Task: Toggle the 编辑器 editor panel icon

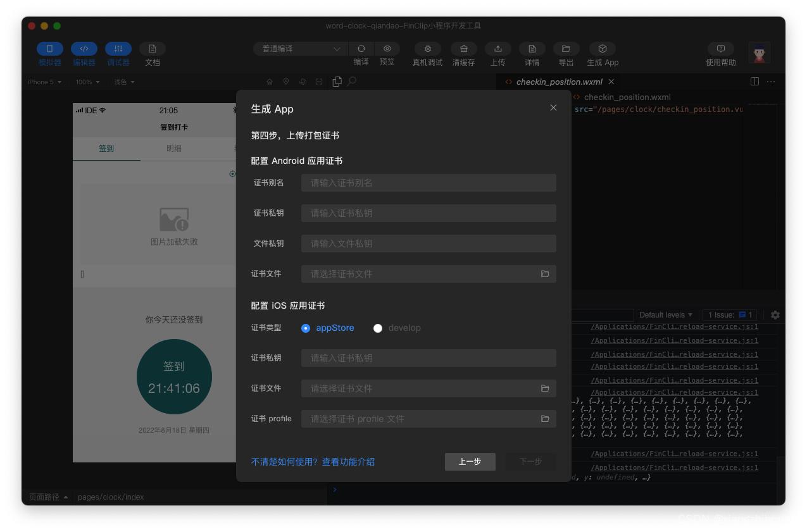Action: 84,49
